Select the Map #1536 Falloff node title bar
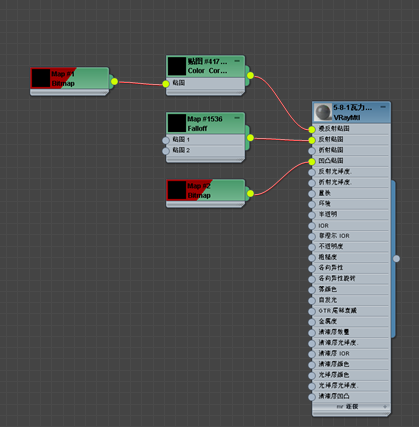Viewport: 419px width, 427px height. [205, 123]
